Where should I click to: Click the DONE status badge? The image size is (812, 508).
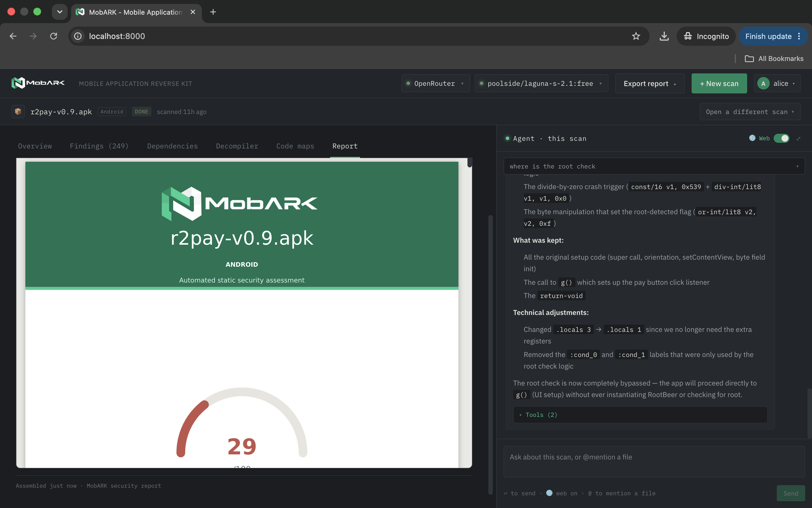tap(141, 111)
